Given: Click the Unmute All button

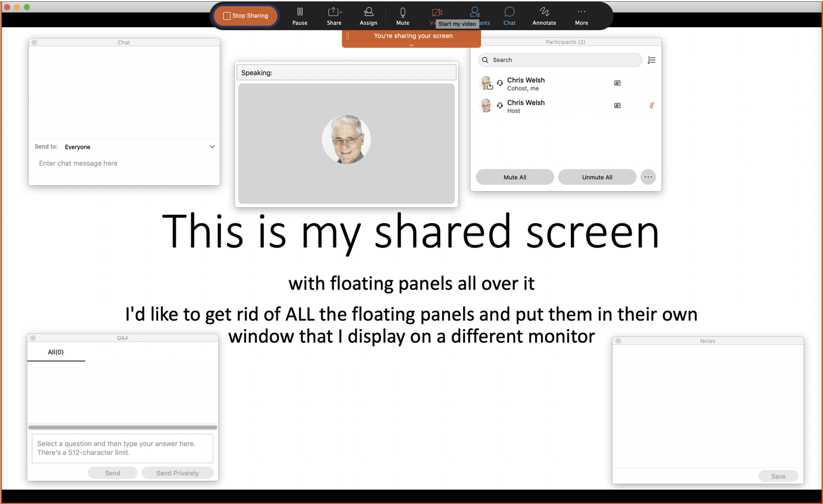Looking at the screenshot, I should [597, 177].
